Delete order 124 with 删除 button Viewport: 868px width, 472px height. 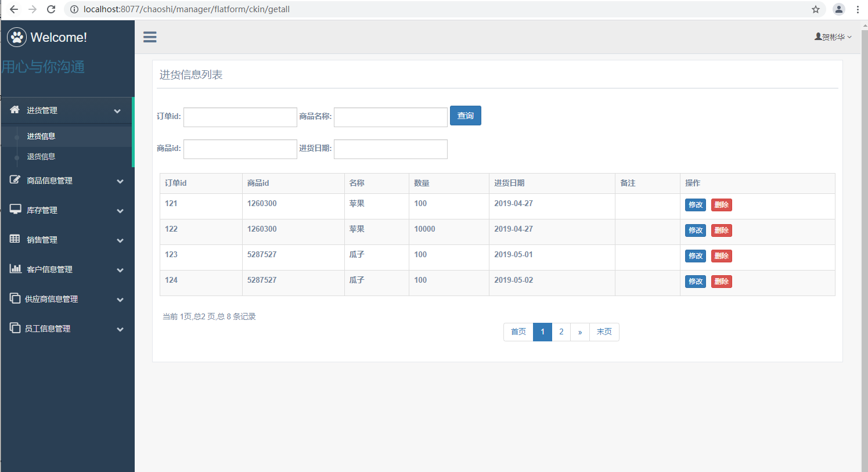click(x=721, y=282)
